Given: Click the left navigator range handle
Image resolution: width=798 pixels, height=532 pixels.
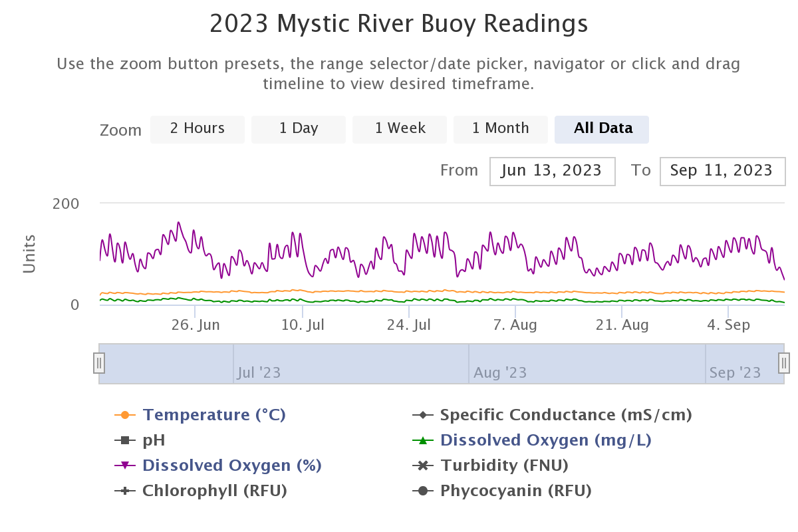Looking at the screenshot, I should click(99, 363).
